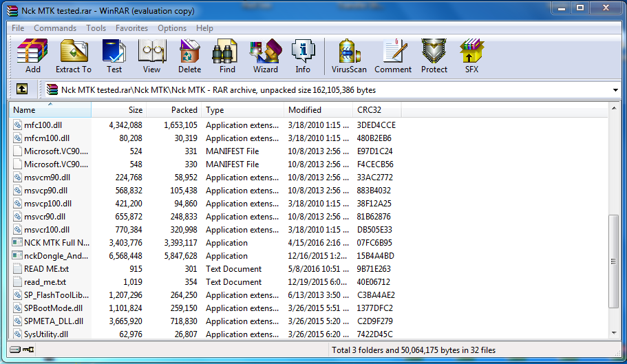This screenshot has width=627, height=364.
Task: Select the msvcp100.dll file
Action: click(x=47, y=204)
